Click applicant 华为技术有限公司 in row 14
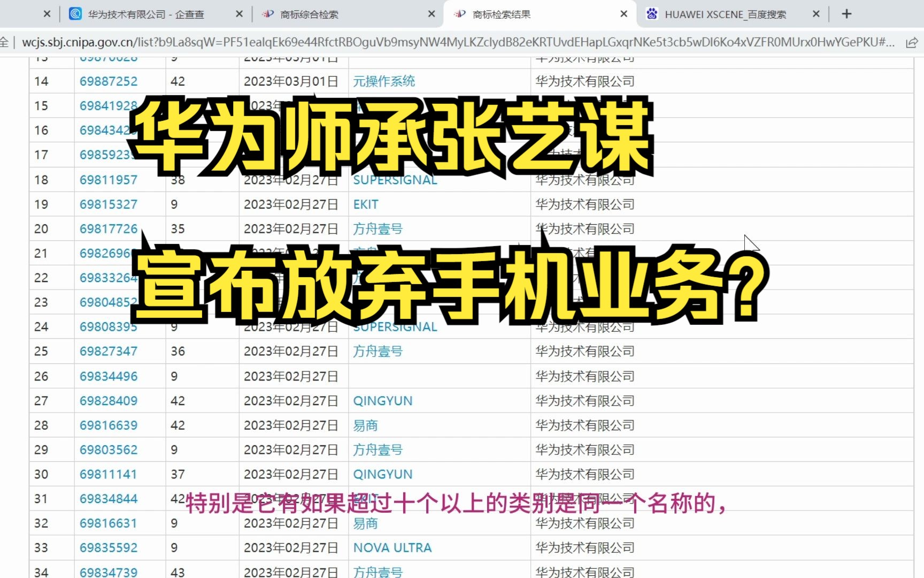The image size is (924, 578). [585, 81]
